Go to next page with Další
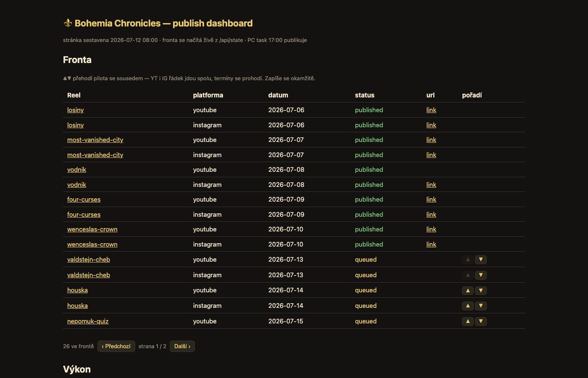588x378 pixels. click(x=182, y=346)
